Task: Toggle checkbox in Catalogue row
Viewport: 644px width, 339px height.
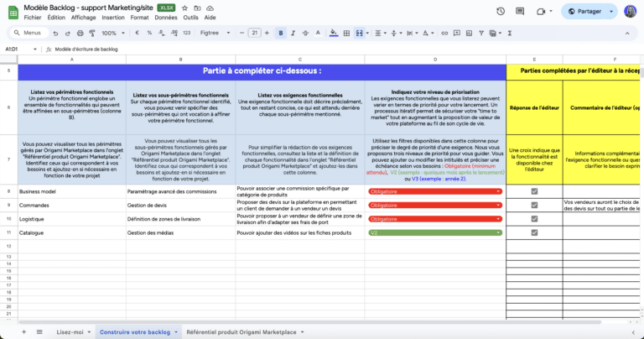Action: pos(534,232)
